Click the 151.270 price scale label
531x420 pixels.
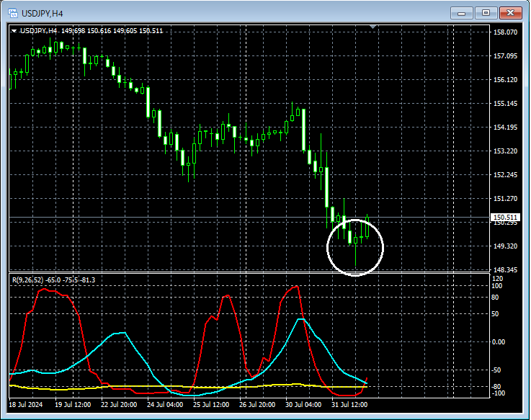tap(505, 199)
